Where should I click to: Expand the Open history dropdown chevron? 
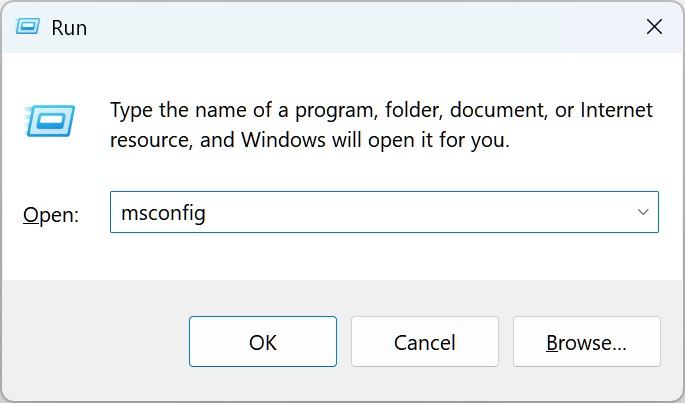click(x=643, y=212)
